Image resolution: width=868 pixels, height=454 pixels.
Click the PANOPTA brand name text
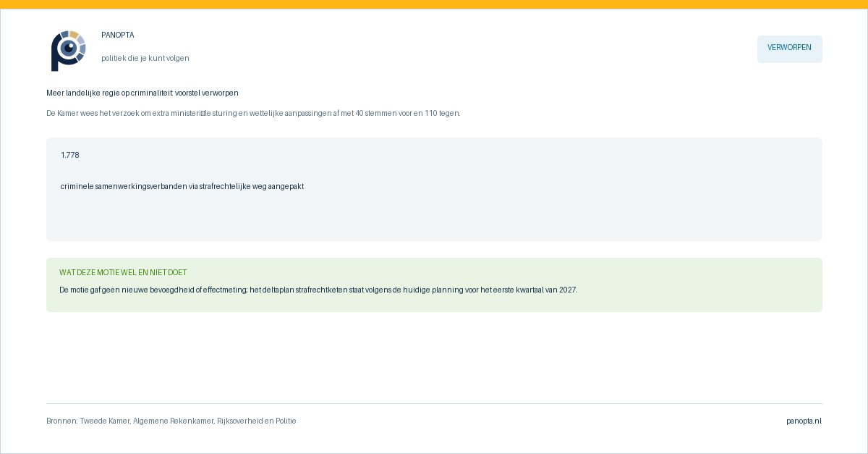click(118, 35)
